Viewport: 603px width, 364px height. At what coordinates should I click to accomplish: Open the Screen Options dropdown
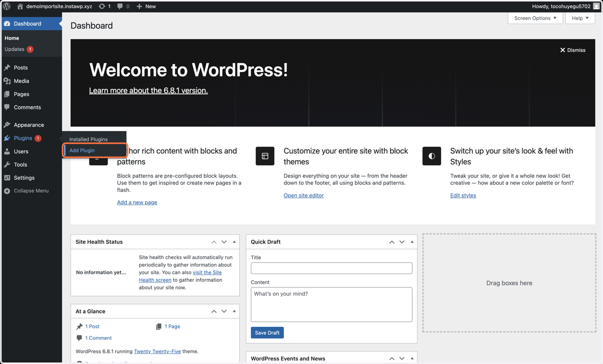(x=535, y=18)
